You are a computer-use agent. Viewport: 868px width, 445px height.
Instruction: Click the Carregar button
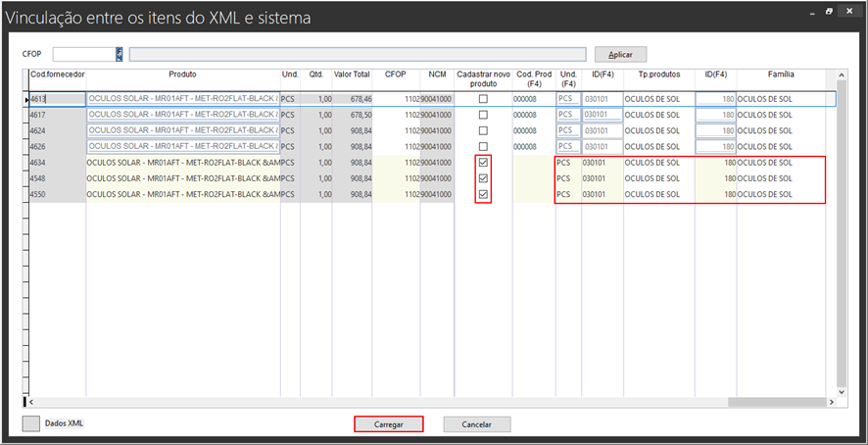click(388, 424)
